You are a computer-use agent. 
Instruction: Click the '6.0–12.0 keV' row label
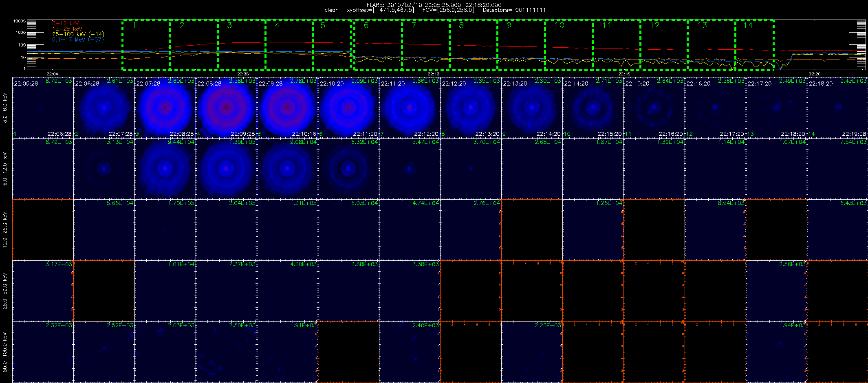[5, 169]
